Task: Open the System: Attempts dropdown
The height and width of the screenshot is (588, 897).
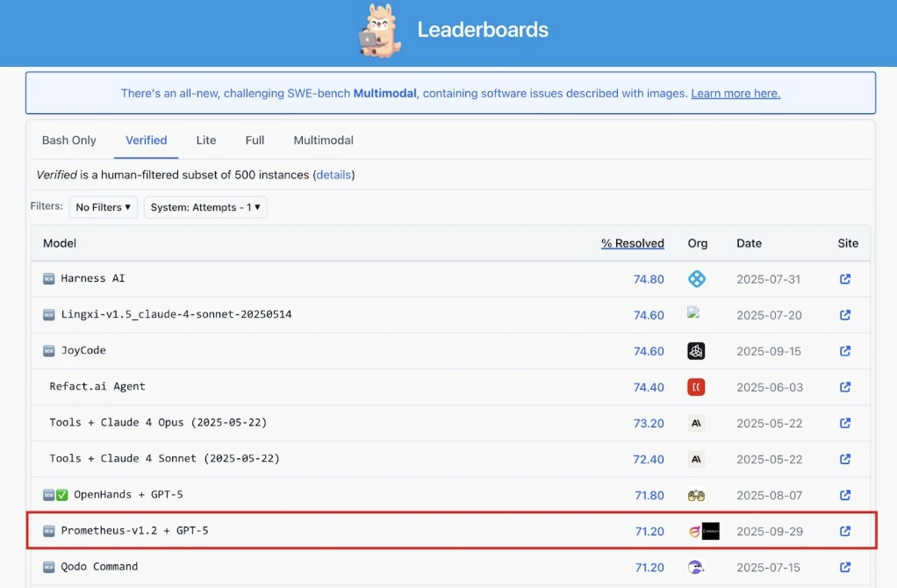Action: (x=205, y=207)
